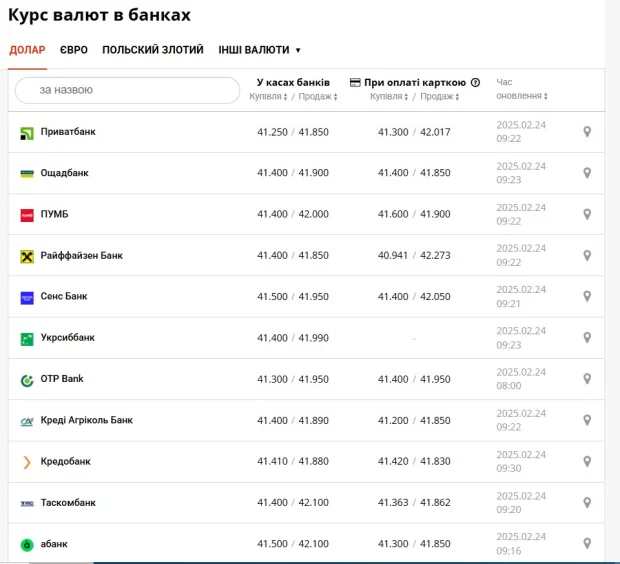Viewport: 620px width, 564px height.
Task: Sort by Час оновлення column
Action: coord(523,96)
